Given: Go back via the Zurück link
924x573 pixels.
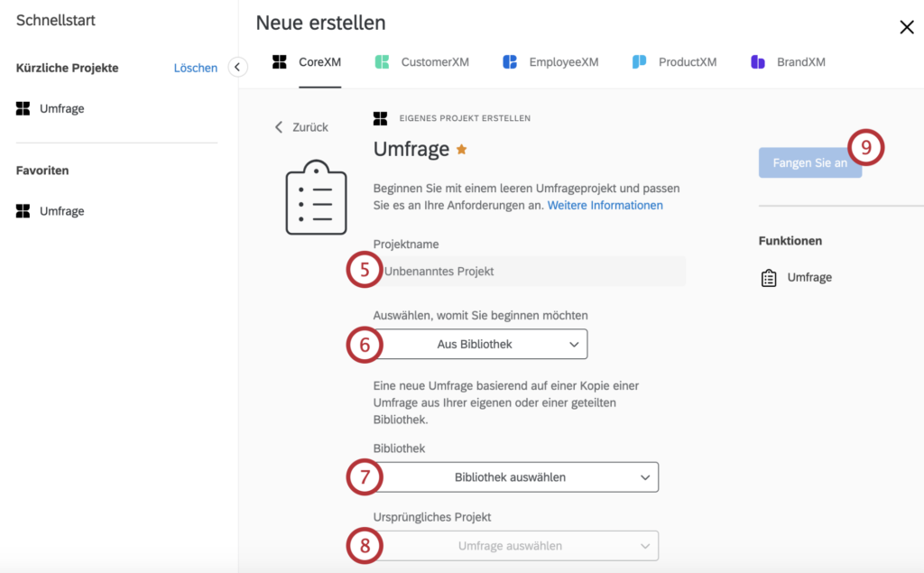Looking at the screenshot, I should click(310, 127).
